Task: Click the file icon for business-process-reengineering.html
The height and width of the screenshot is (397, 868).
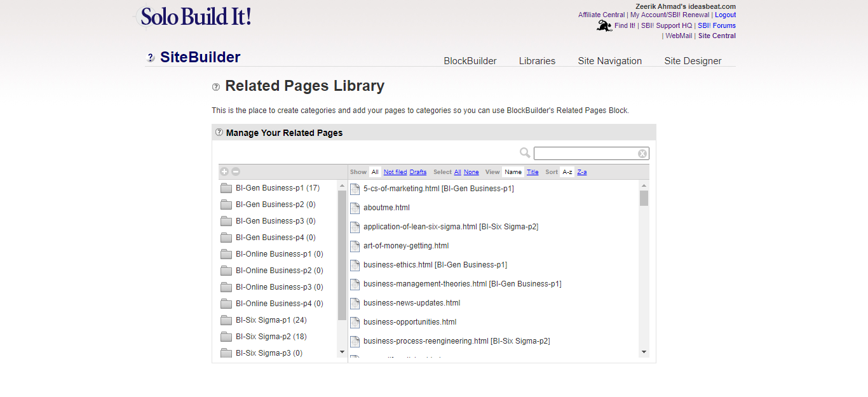Action: [x=355, y=341]
